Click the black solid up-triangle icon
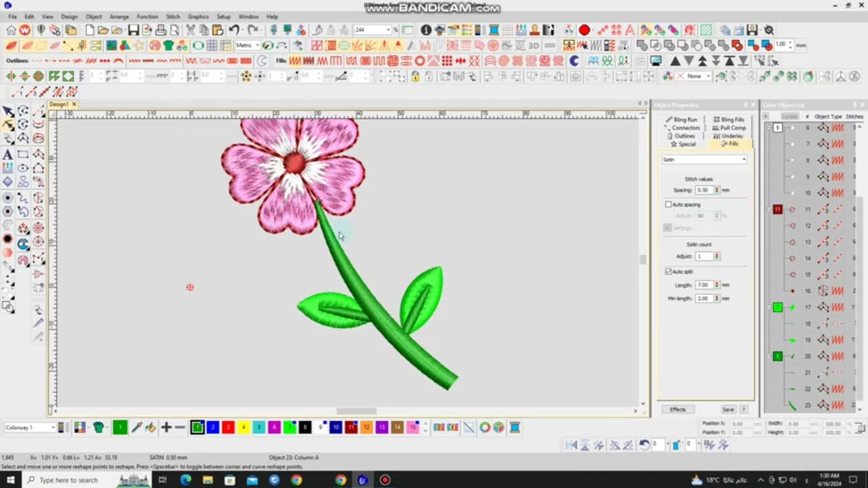This screenshot has width=868, height=488. [x=675, y=61]
